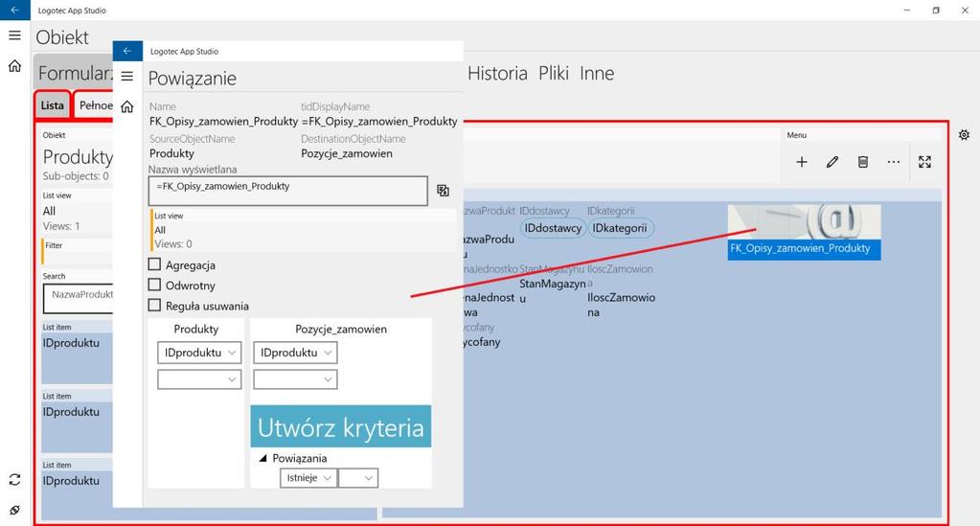Click the refresh icon in the main sidebar

click(15, 480)
